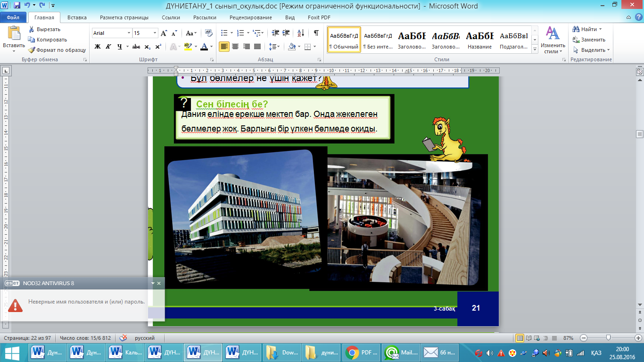
Task: Justify the paragraph text
Action: coord(257,47)
